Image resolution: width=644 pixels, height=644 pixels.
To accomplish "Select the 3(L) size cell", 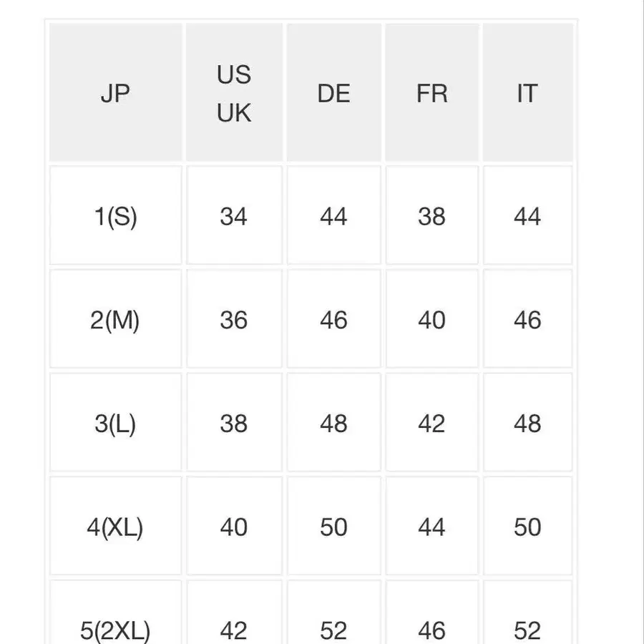I will pyautogui.click(x=115, y=424).
